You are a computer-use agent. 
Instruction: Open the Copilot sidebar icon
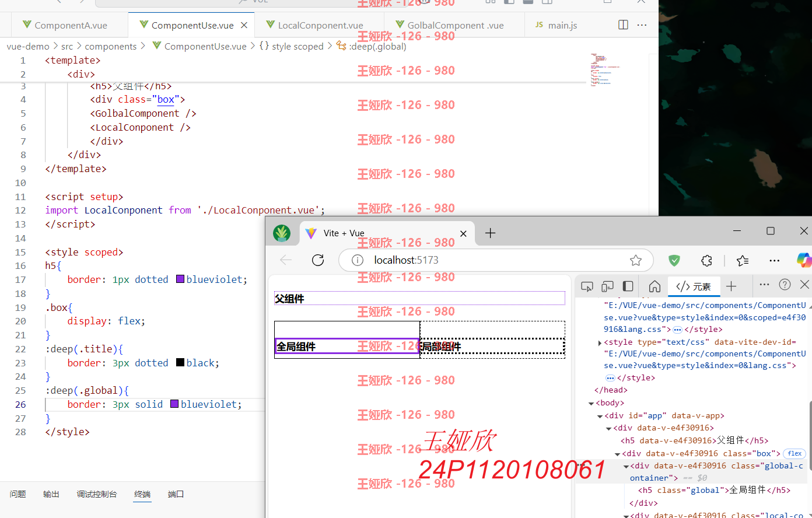[x=804, y=260]
